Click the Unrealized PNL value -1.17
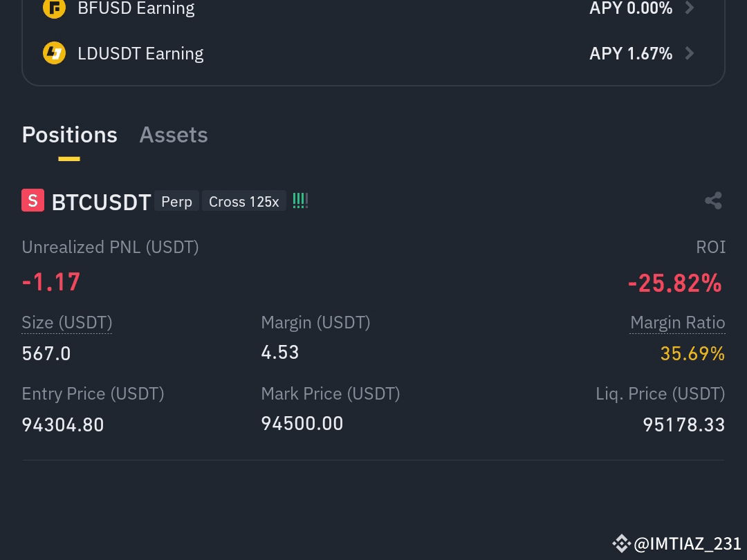Image resolution: width=747 pixels, height=560 pixels. (x=51, y=281)
